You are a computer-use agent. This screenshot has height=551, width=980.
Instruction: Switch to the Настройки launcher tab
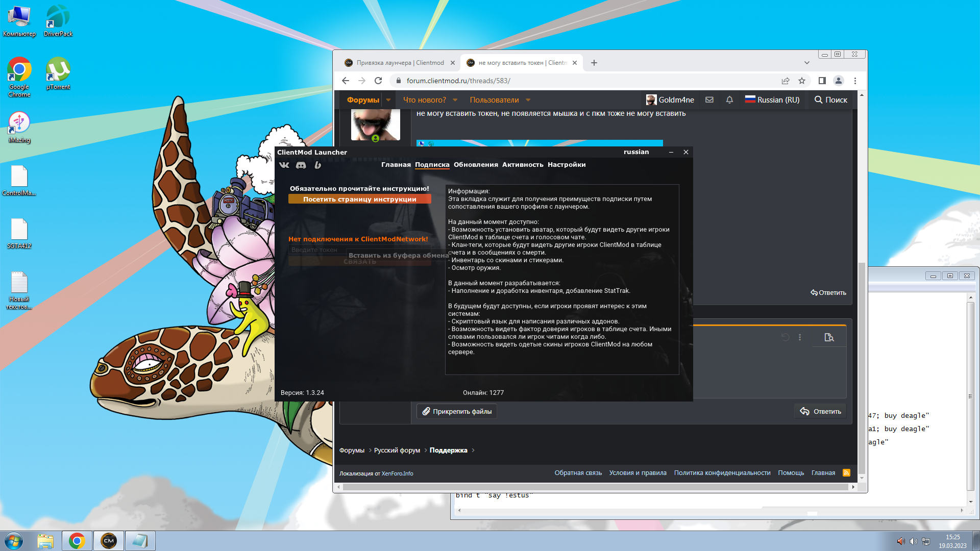[x=567, y=165]
